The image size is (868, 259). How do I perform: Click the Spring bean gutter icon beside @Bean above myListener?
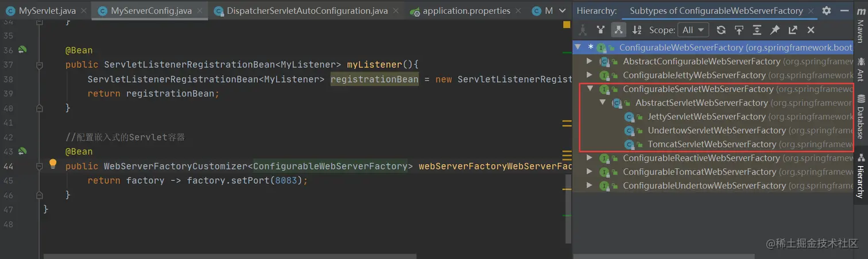[x=22, y=50]
